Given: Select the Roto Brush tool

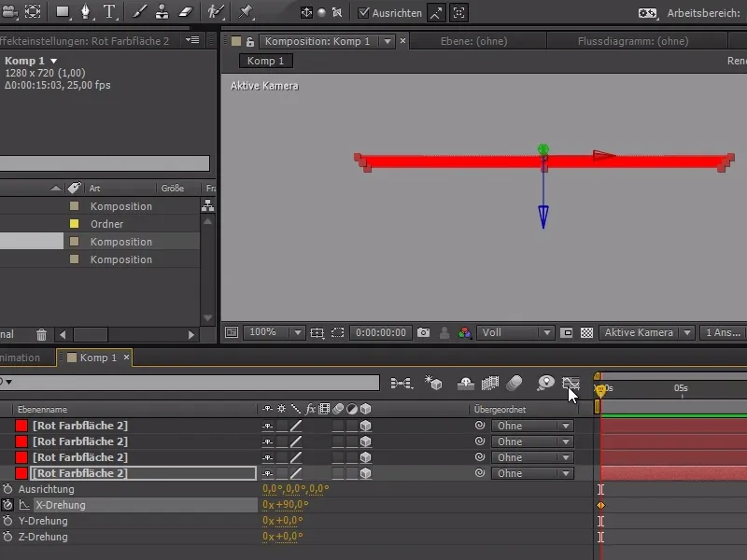Looking at the screenshot, I should [216, 12].
